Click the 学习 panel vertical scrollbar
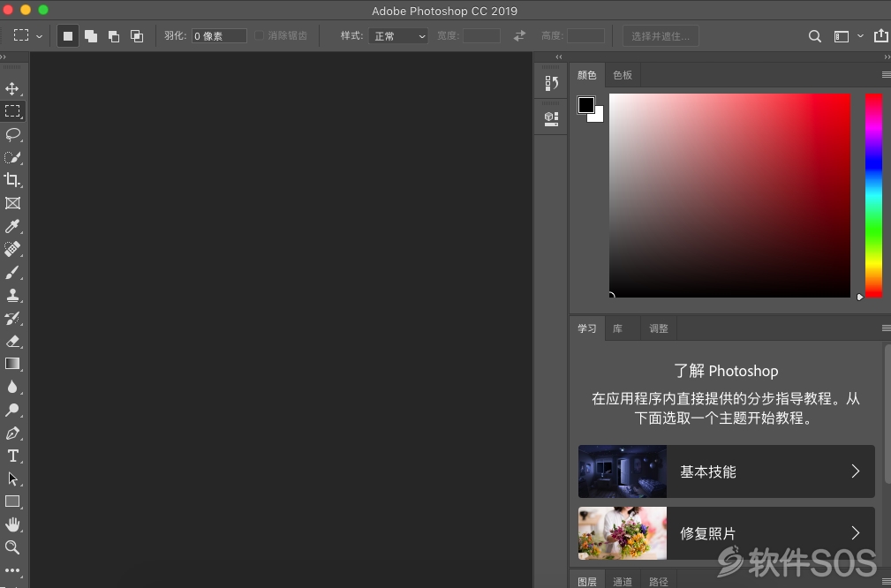891x588 pixels. coord(887,413)
